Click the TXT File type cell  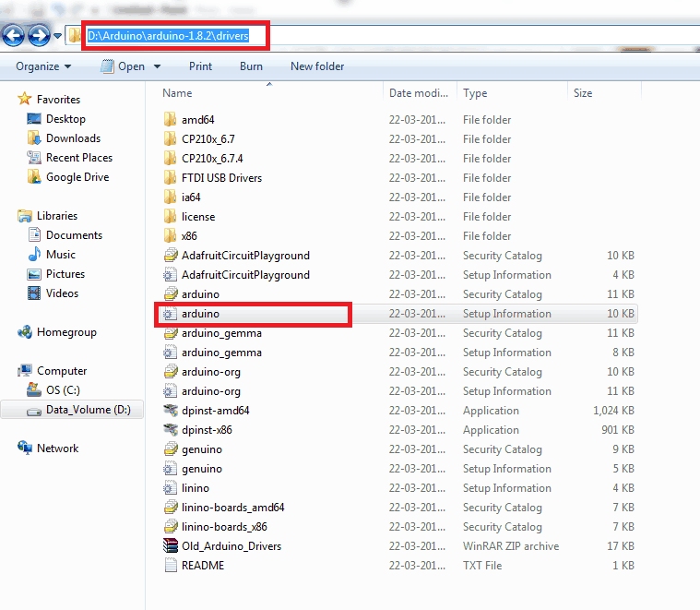[x=482, y=566]
